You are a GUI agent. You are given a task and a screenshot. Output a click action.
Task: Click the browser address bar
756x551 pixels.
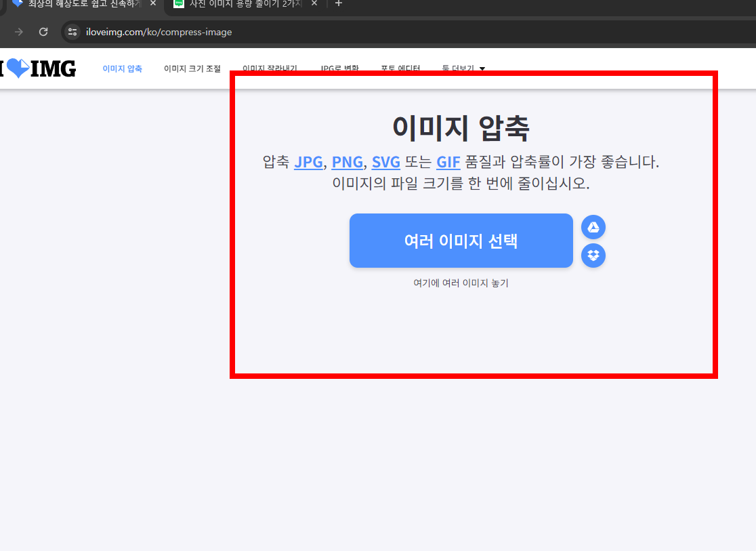pos(203,31)
